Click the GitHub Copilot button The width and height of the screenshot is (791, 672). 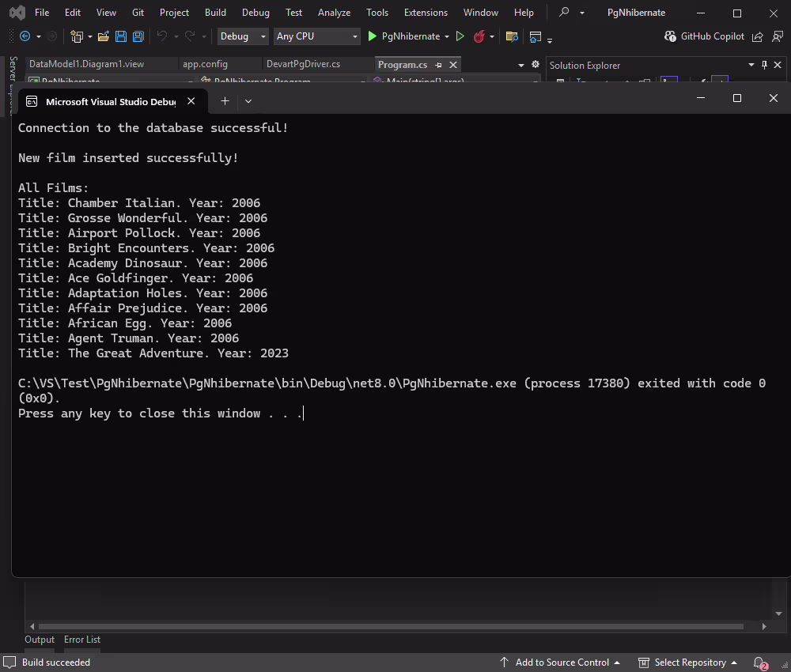coord(704,36)
